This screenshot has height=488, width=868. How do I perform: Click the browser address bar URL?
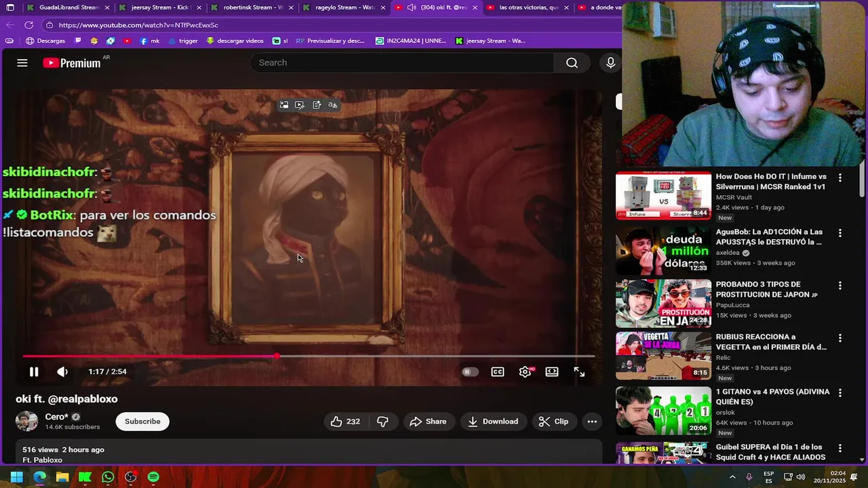(138, 25)
